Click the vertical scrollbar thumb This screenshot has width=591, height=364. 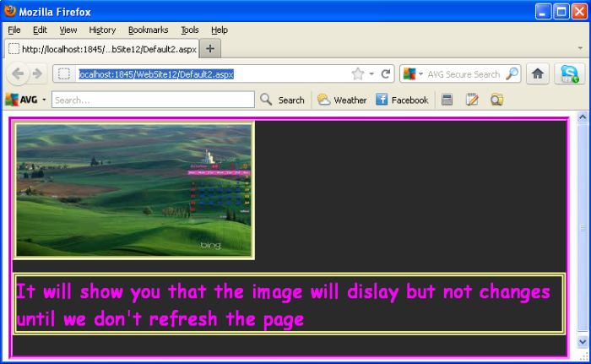[583, 227]
